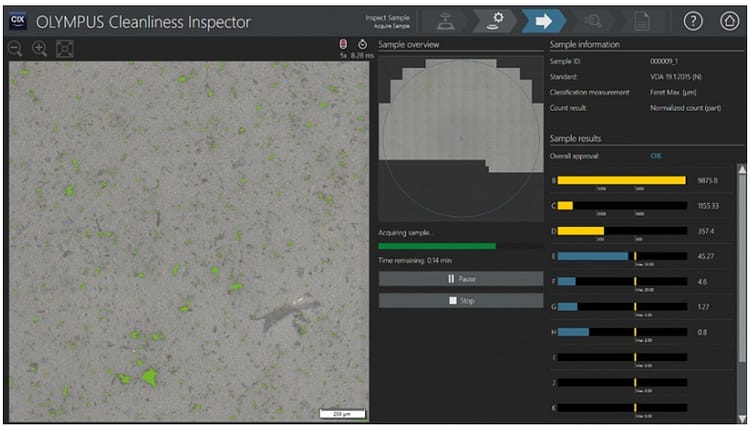
Task: Select the report document workflow step
Action: (640, 20)
